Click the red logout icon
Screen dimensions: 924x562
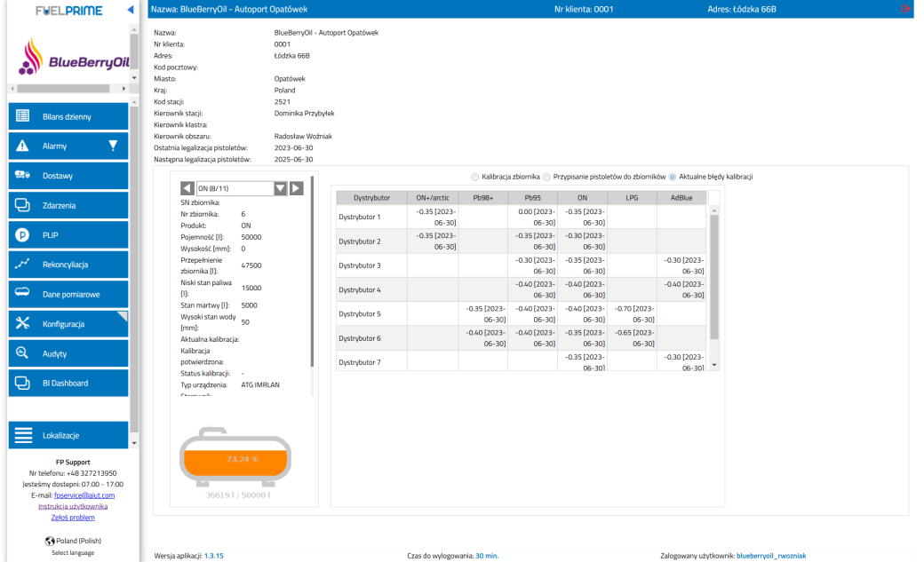[x=905, y=9]
